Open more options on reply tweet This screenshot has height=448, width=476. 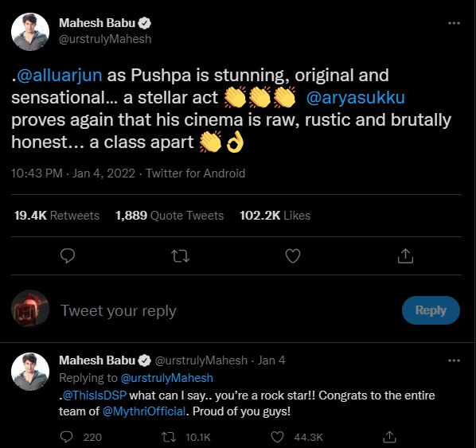click(x=454, y=360)
